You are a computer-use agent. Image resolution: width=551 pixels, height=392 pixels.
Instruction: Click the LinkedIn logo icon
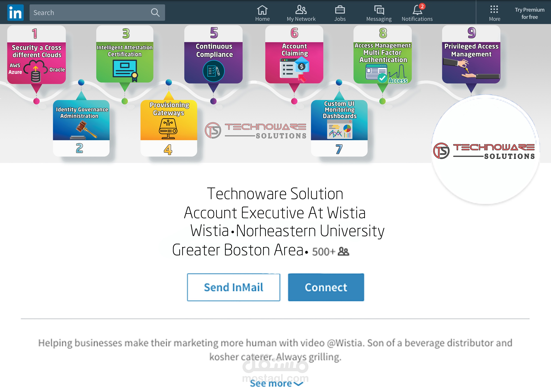(x=15, y=13)
